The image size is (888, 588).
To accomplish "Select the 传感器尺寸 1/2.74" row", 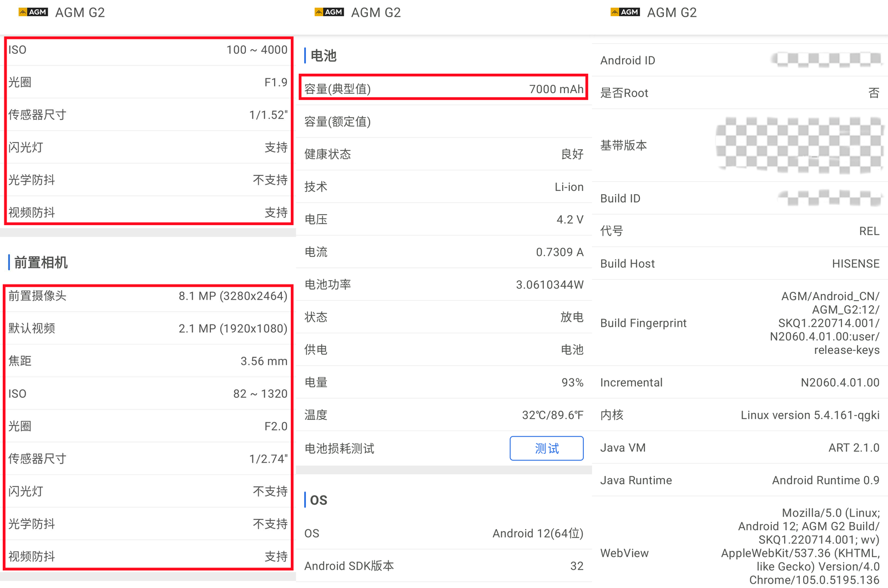I will pyautogui.click(x=148, y=459).
